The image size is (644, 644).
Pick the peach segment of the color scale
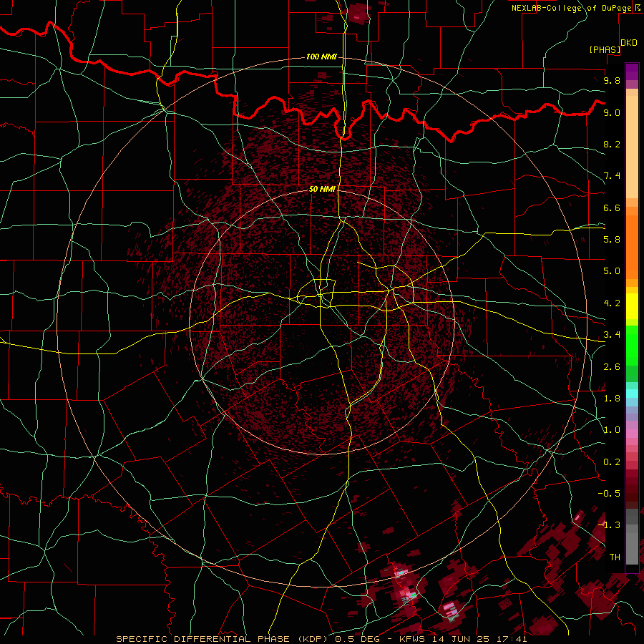(x=632, y=147)
